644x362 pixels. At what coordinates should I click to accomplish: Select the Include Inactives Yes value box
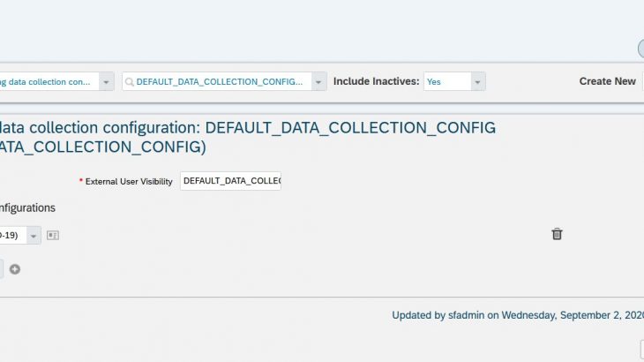[446, 81]
